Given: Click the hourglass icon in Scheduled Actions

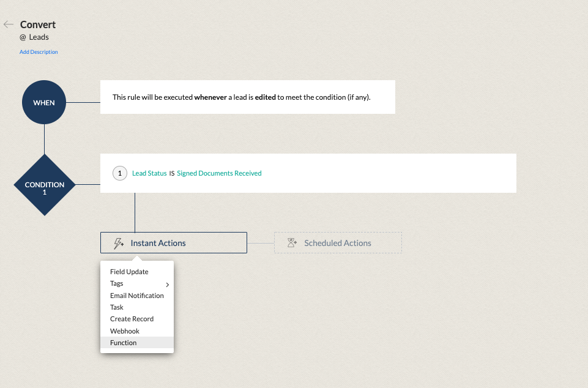Looking at the screenshot, I should tap(292, 243).
